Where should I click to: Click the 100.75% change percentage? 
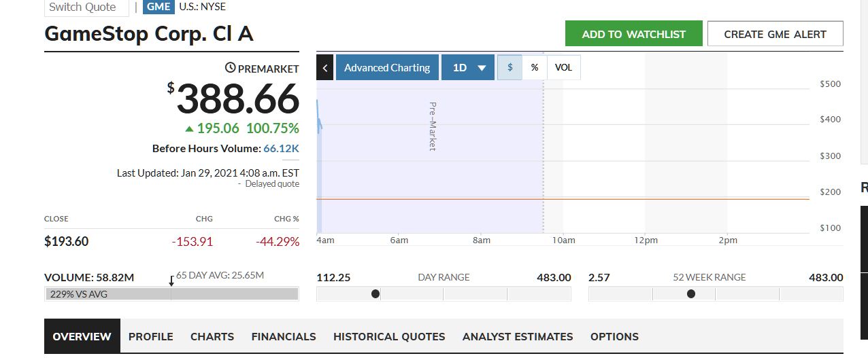click(273, 128)
